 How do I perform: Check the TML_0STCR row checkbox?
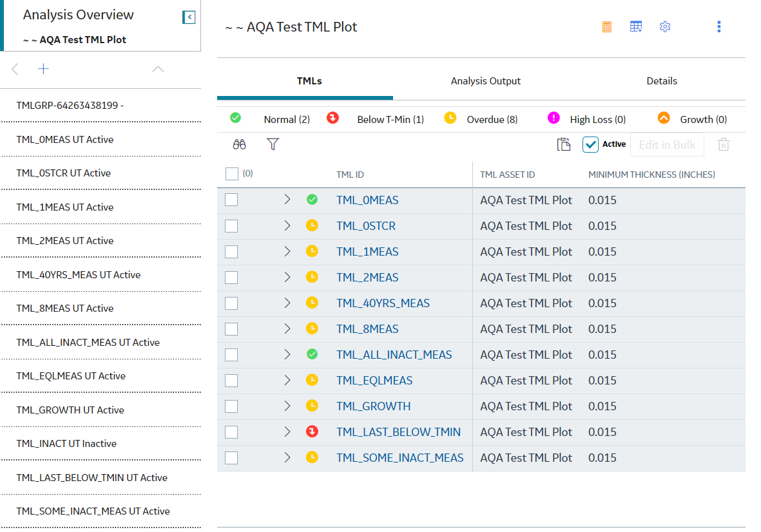(231, 226)
